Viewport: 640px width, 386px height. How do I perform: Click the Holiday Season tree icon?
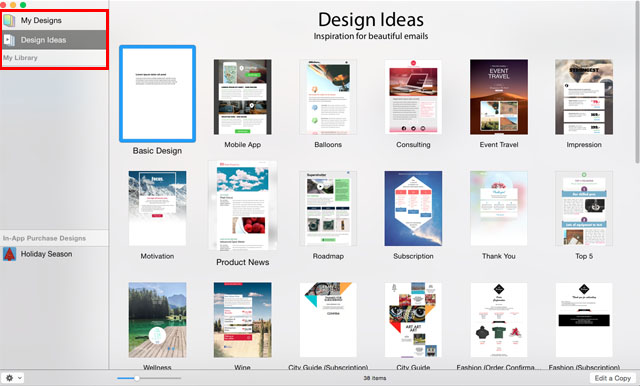(9, 254)
